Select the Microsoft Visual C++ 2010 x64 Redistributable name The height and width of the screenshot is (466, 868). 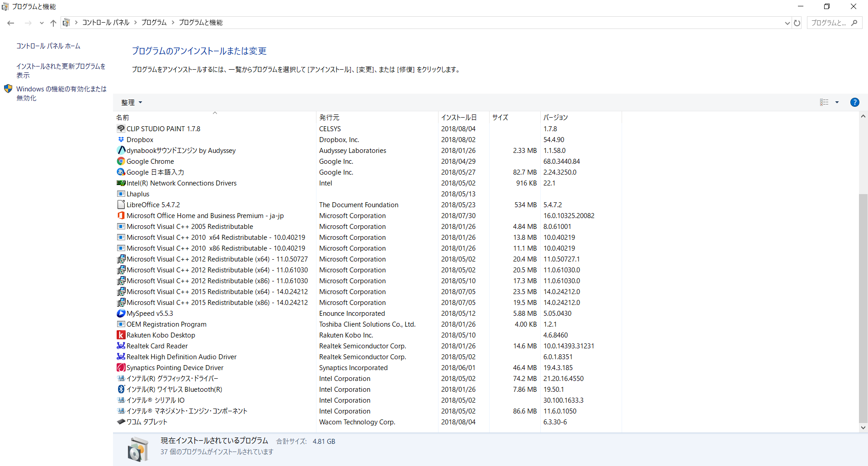point(216,238)
